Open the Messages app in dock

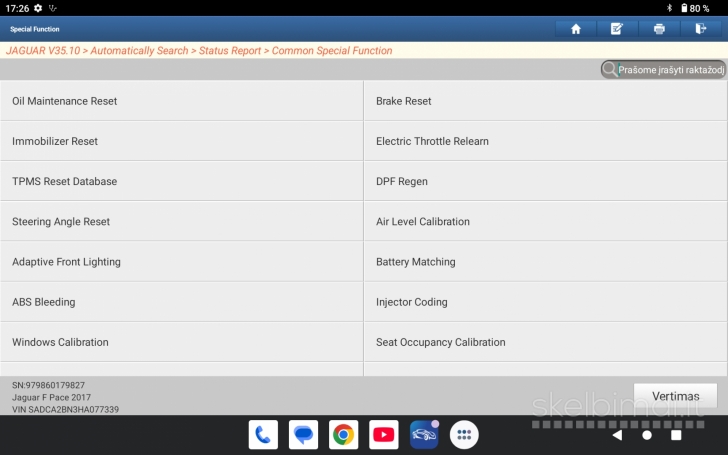pos(303,434)
